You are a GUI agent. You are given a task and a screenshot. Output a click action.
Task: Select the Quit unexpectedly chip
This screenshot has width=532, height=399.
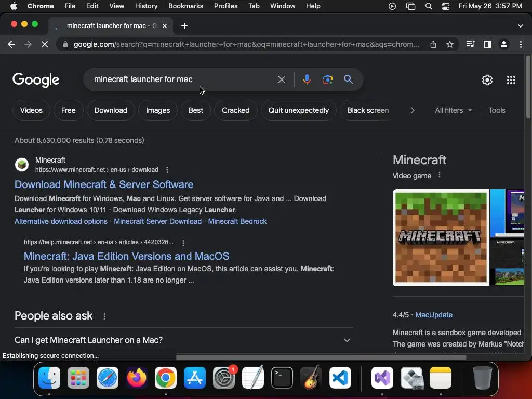(x=299, y=110)
